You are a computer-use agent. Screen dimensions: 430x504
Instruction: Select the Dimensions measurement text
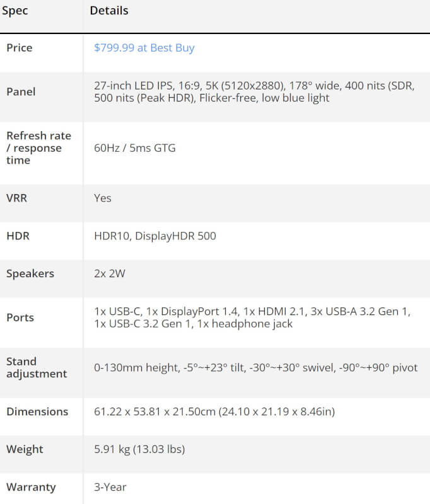click(214, 411)
